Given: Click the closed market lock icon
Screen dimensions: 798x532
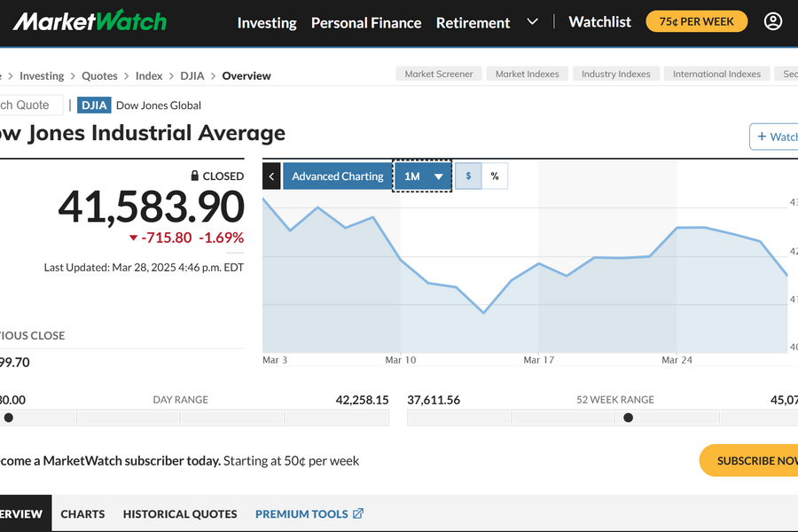Looking at the screenshot, I should pos(195,176).
